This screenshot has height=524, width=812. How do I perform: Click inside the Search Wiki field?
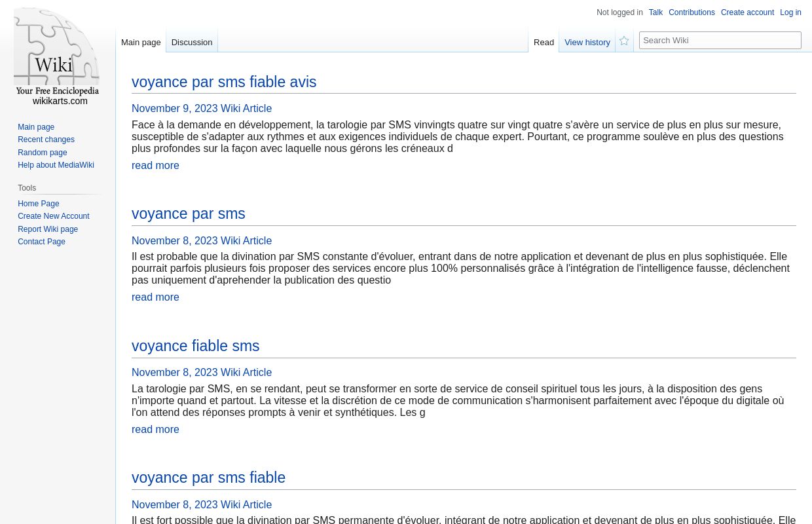pyautogui.click(x=720, y=40)
